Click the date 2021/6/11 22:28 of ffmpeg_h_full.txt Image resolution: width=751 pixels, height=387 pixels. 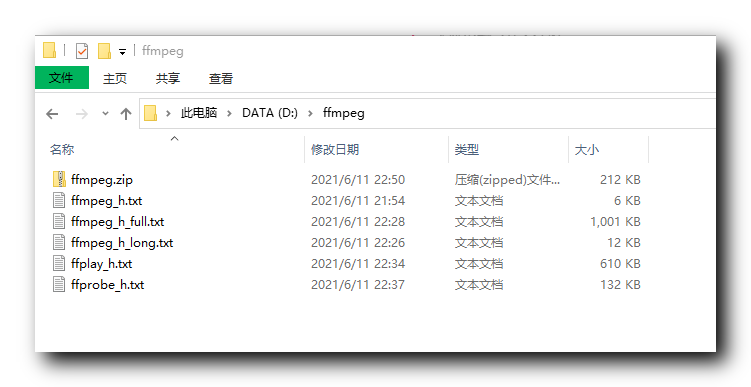(358, 222)
